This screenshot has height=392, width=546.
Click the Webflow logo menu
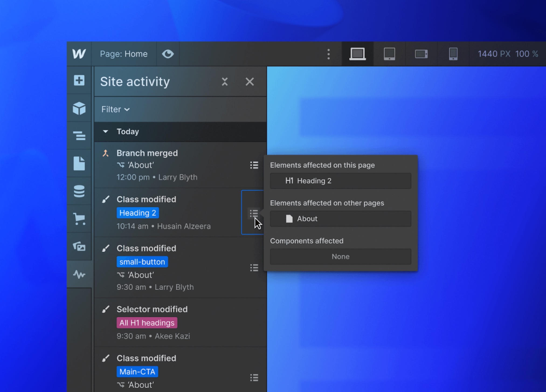click(x=79, y=54)
